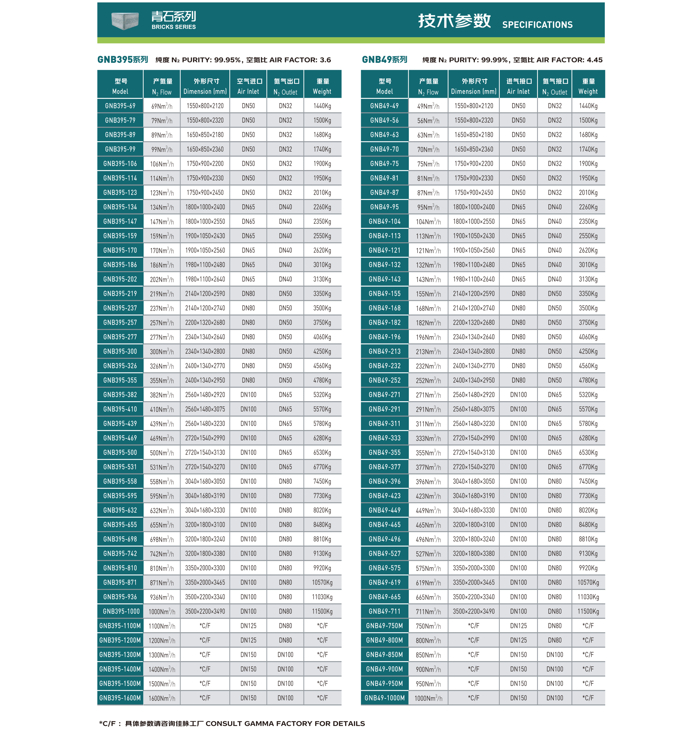Image resolution: width=700 pixels, height=742 pixels.
Task: Click the GNB49-750M model cell
Action: click(384, 626)
